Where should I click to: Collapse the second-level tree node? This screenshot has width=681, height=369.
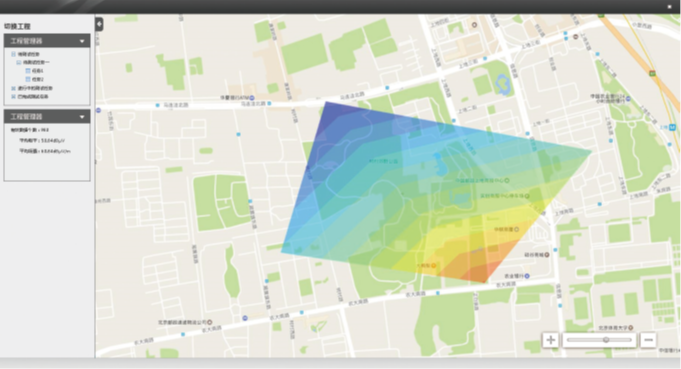19,63
